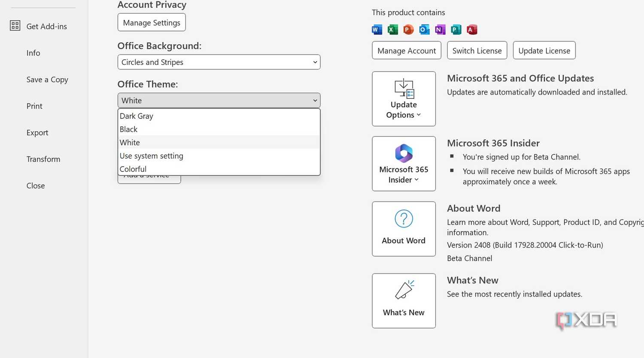Click the Manage Settings button
The width and height of the screenshot is (644, 358).
[x=152, y=22]
